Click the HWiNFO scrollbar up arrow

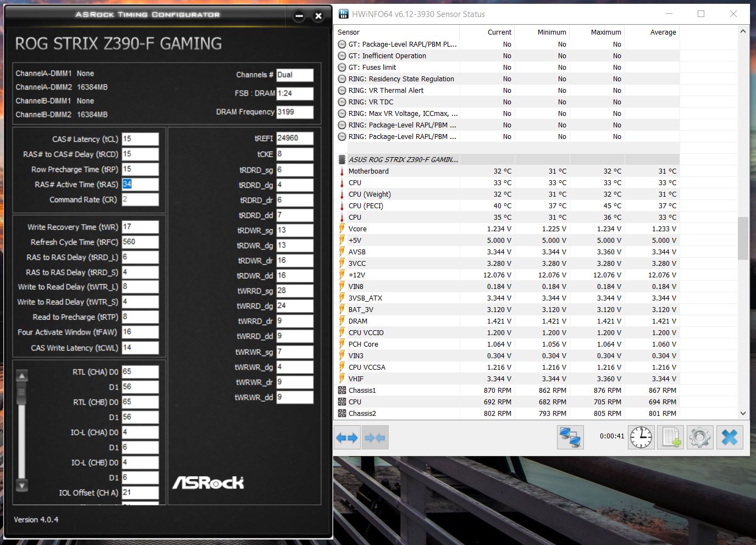743,31
